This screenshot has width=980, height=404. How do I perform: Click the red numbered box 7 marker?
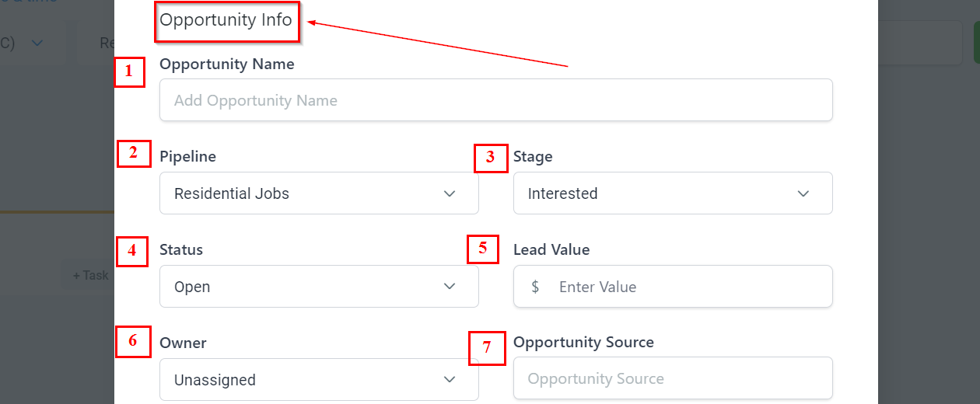[x=487, y=347]
